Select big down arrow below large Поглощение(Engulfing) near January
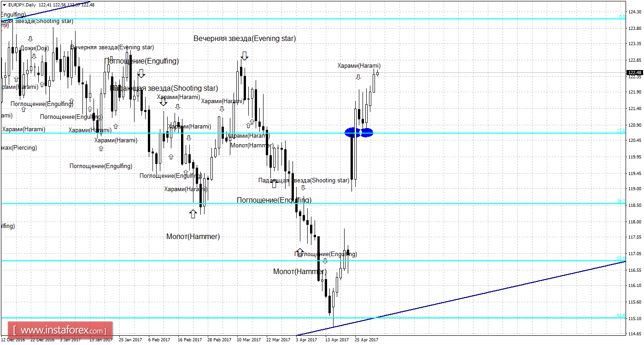Screen dimensions: 644x345 tap(141, 73)
